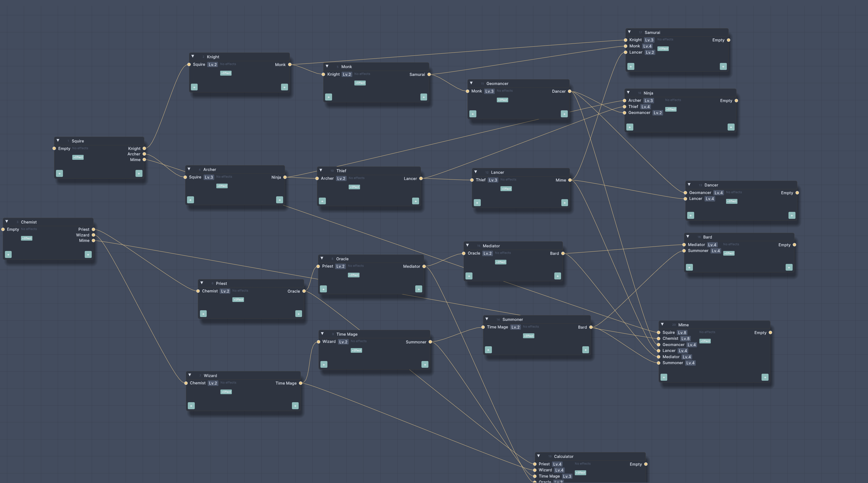Click the add-output plus button on the Geomancer node
868x483 pixels.
coord(564,114)
